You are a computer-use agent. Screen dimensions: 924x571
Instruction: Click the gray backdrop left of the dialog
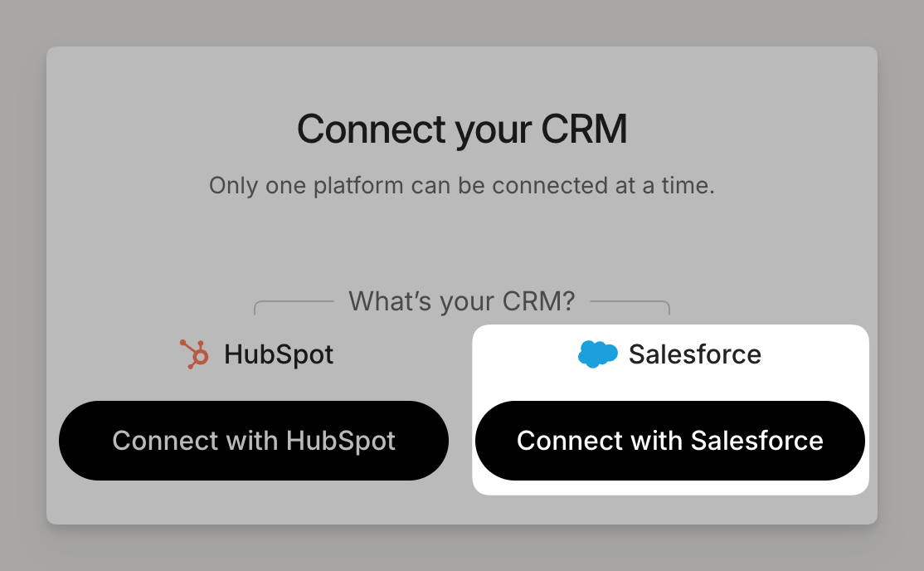tap(22, 285)
